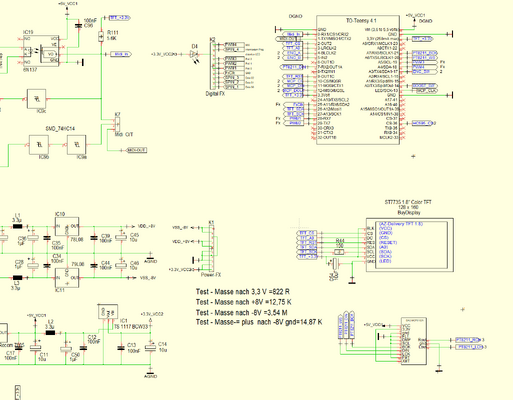Select the K7 Midi O/T jumper
Viewport: 513px width, 400px height.
[117, 124]
